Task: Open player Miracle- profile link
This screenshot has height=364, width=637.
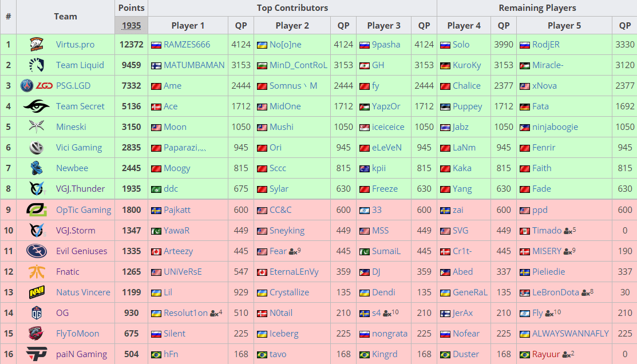Action: [548, 65]
